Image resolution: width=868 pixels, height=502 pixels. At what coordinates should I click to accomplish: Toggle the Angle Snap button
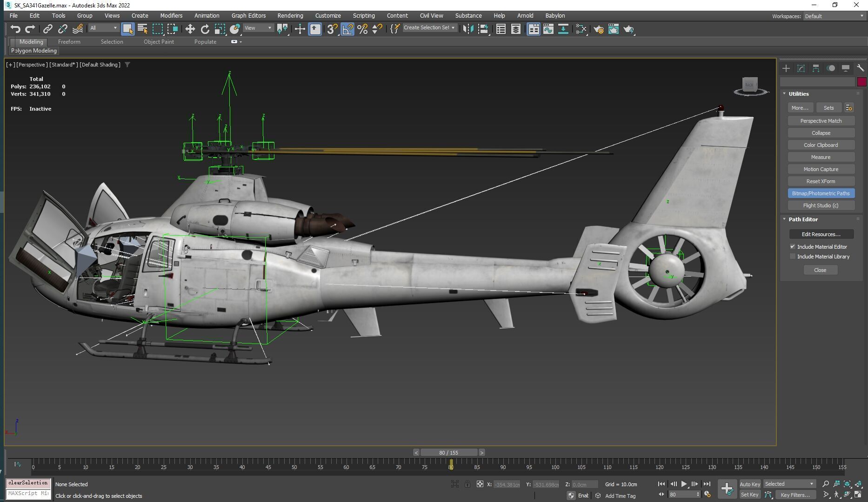tap(347, 29)
